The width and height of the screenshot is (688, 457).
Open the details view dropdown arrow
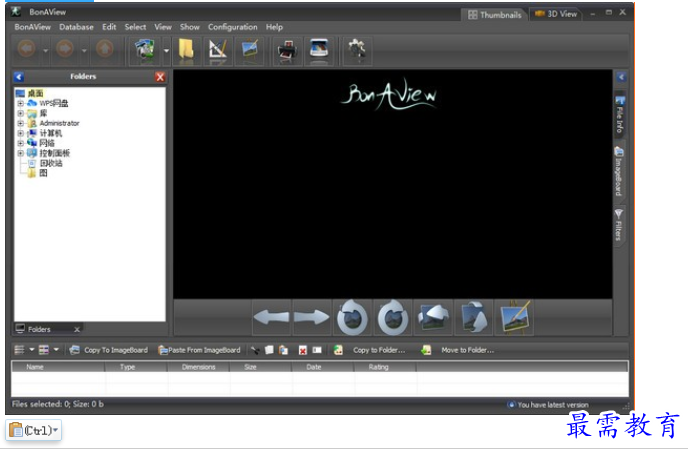click(x=56, y=350)
